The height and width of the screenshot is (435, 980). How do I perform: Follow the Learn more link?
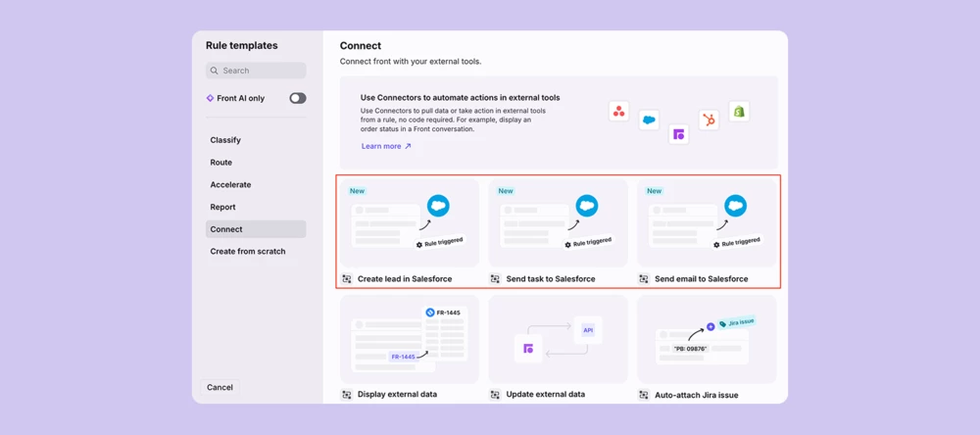[381, 146]
